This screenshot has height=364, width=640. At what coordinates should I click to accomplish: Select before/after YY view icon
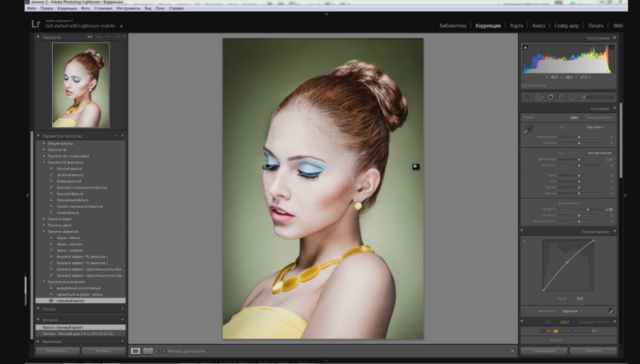(148, 351)
